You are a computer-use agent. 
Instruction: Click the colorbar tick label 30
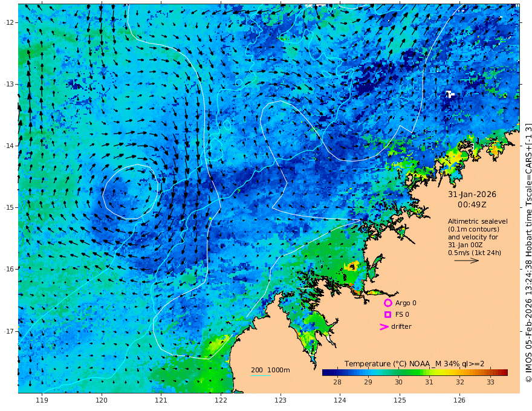pos(398,382)
